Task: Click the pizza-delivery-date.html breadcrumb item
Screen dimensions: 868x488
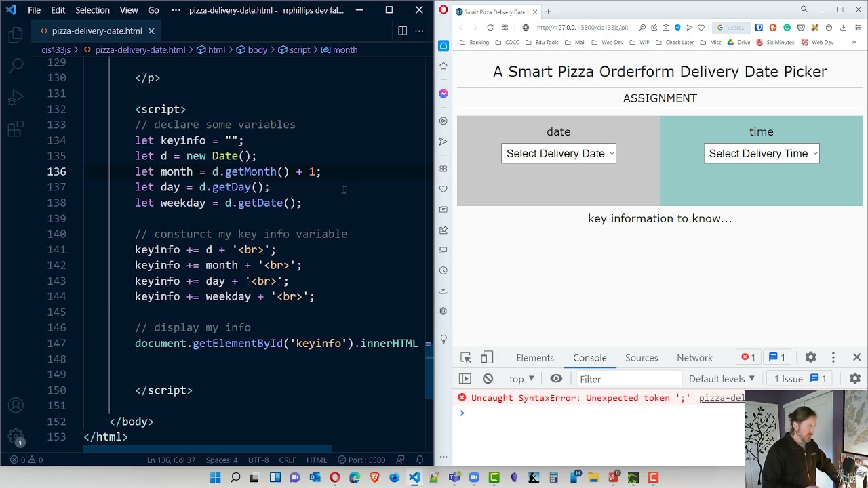Action: click(140, 49)
